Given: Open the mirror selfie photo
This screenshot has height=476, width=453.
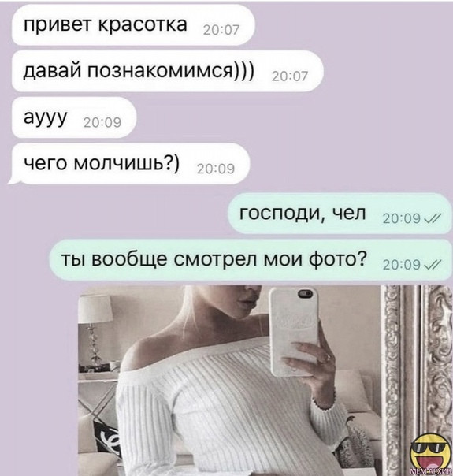Looking at the screenshot, I should click(x=265, y=381).
